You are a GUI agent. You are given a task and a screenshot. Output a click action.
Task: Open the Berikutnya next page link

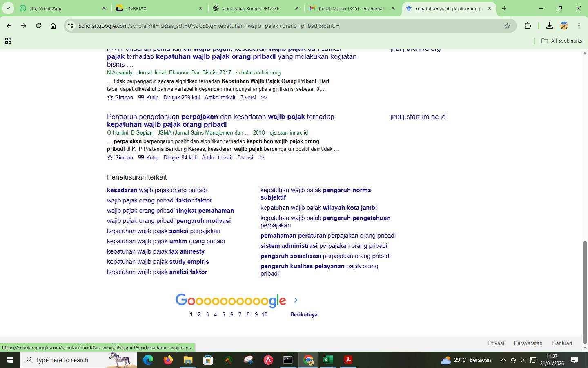(x=304, y=314)
